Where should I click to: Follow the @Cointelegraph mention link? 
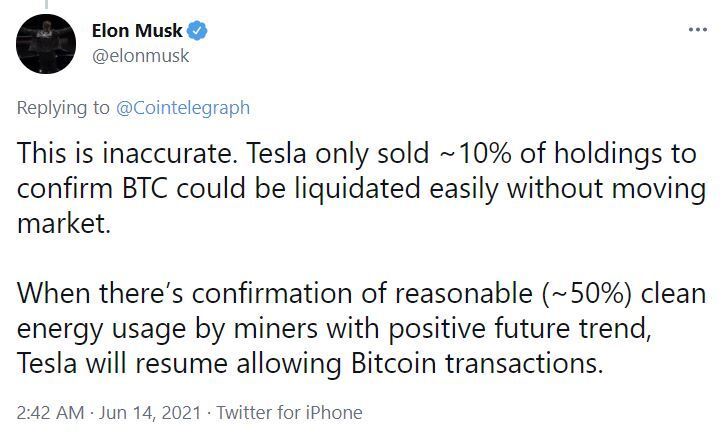click(x=182, y=108)
